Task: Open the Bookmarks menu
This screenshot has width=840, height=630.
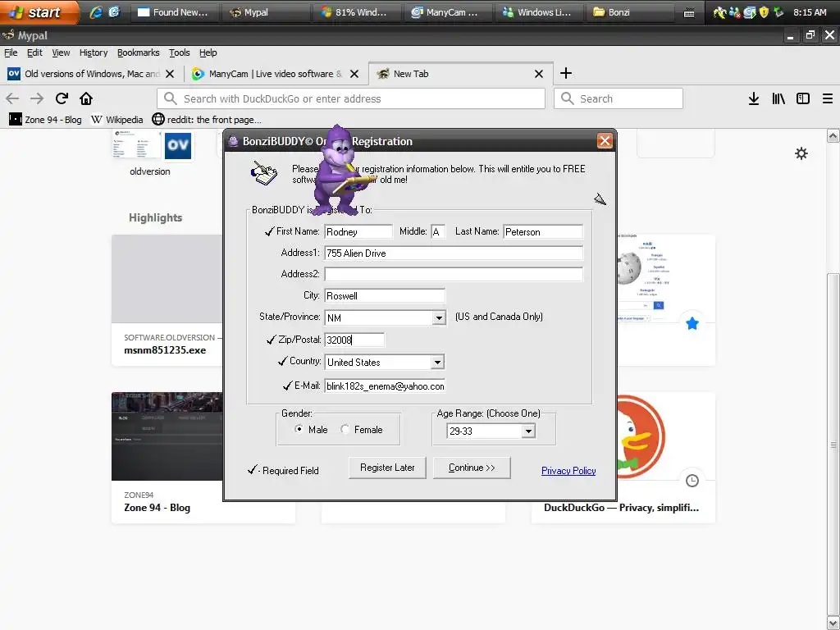Action: pyautogui.click(x=138, y=52)
